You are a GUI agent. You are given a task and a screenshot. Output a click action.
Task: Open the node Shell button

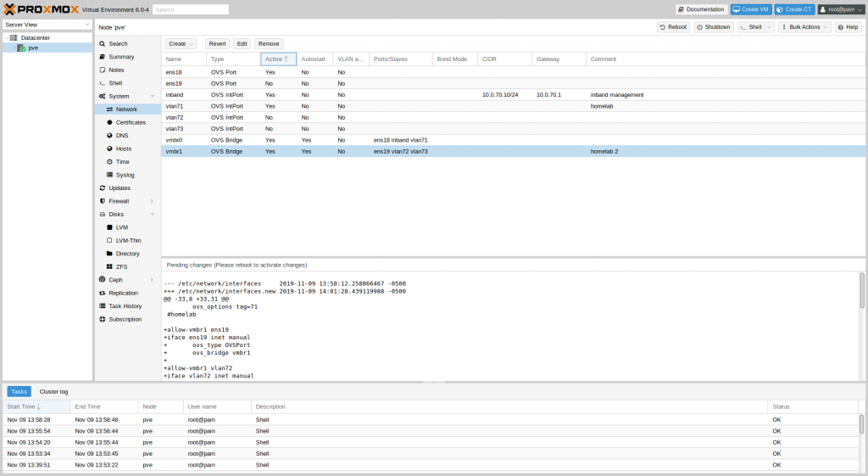pos(751,27)
